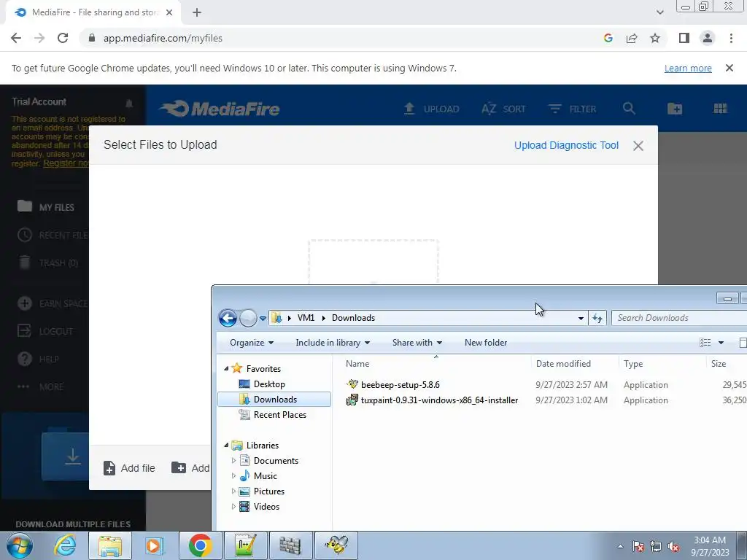This screenshot has height=560, width=747.
Task: Open the Google icon in address bar
Action: 608,38
